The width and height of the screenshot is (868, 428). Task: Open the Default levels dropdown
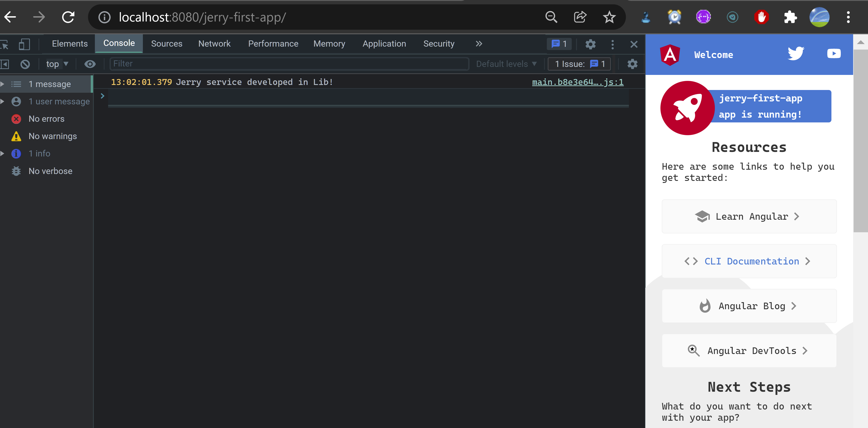[506, 64]
